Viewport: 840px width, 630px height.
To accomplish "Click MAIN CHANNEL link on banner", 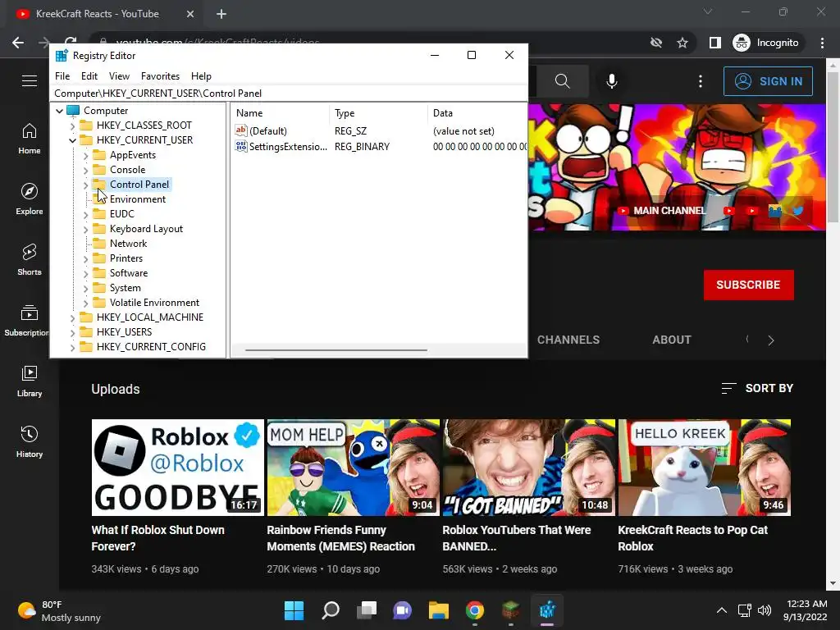I will tap(662, 211).
